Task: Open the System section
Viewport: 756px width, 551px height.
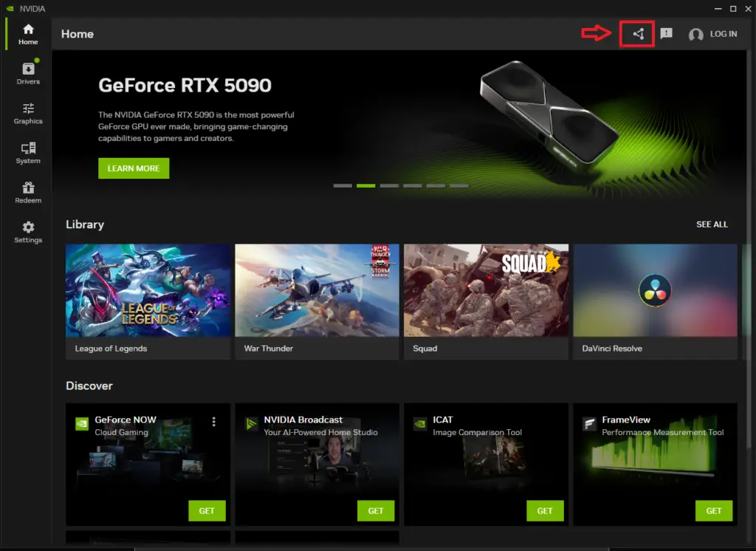Action: 28,153
